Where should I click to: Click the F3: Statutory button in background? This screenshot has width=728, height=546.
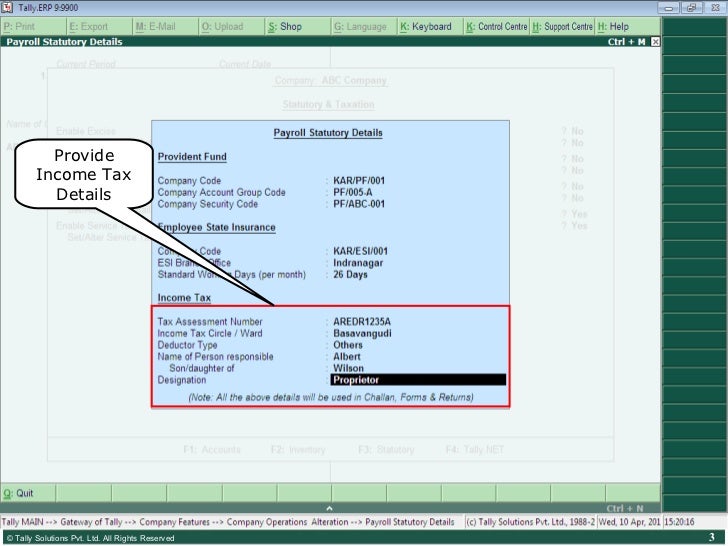pos(386,449)
